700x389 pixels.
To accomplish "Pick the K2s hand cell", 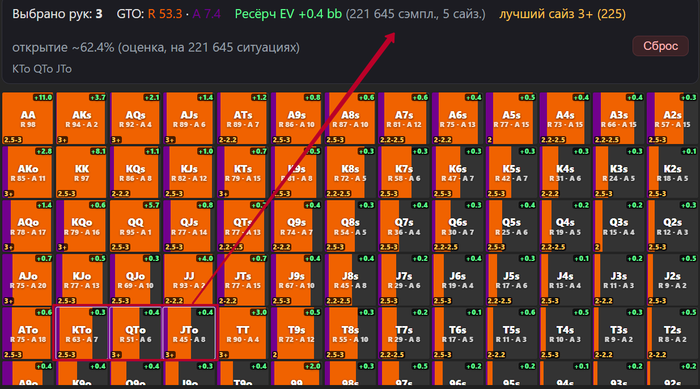I will click(672, 172).
